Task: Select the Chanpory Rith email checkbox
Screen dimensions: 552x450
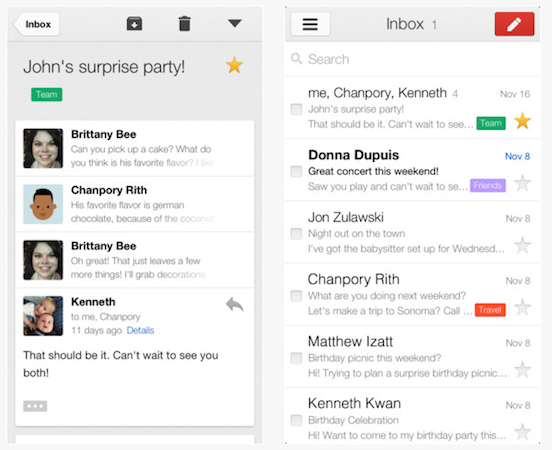Action: pyautogui.click(x=296, y=296)
